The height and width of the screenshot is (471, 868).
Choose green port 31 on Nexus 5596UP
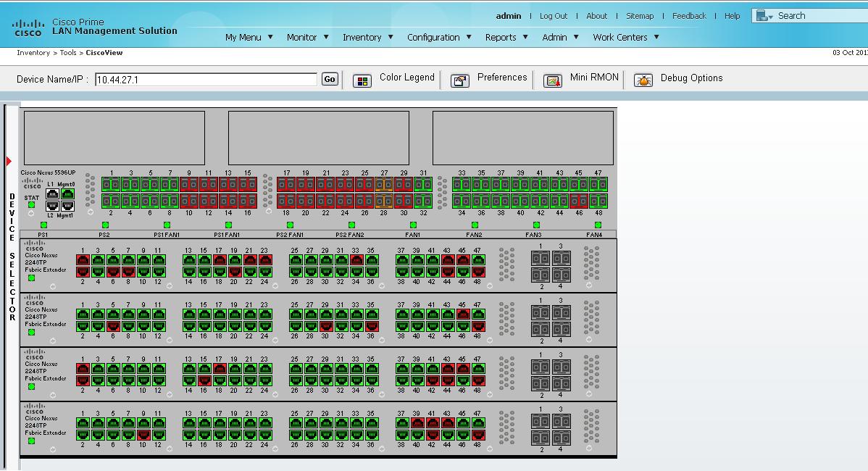tap(423, 184)
